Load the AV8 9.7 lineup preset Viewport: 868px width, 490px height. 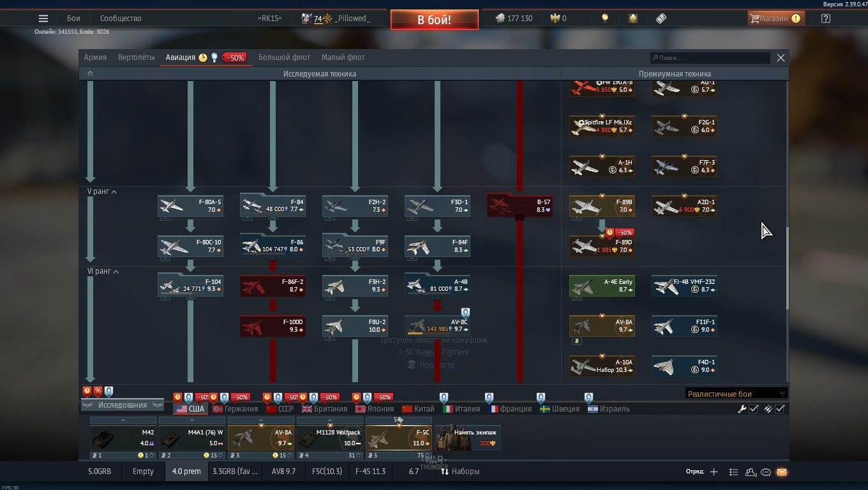click(x=283, y=471)
